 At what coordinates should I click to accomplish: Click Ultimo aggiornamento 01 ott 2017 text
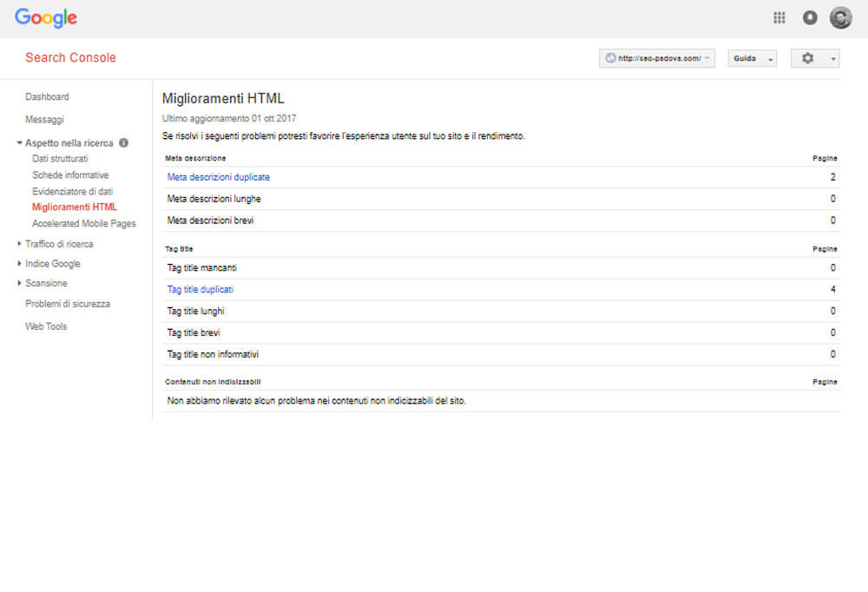[229, 119]
